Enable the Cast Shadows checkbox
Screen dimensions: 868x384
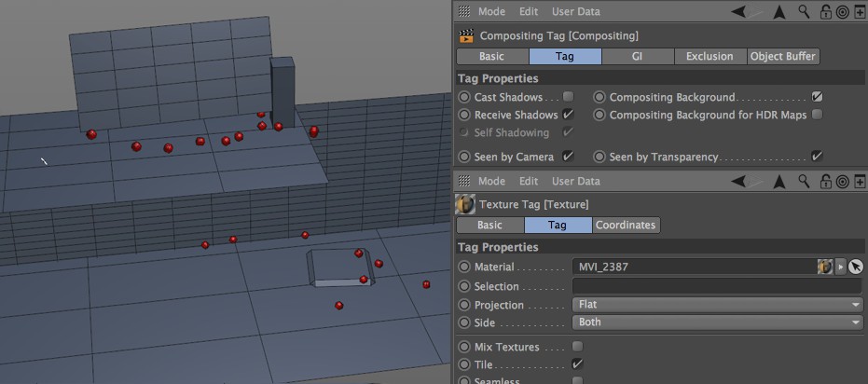point(568,97)
